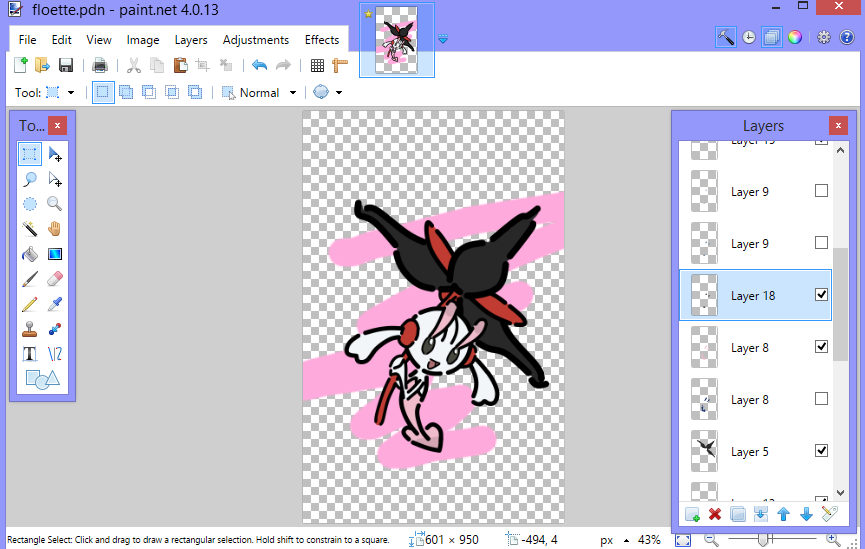Select the Gradient tool
Screen dimensions: 865x549
(x=55, y=254)
